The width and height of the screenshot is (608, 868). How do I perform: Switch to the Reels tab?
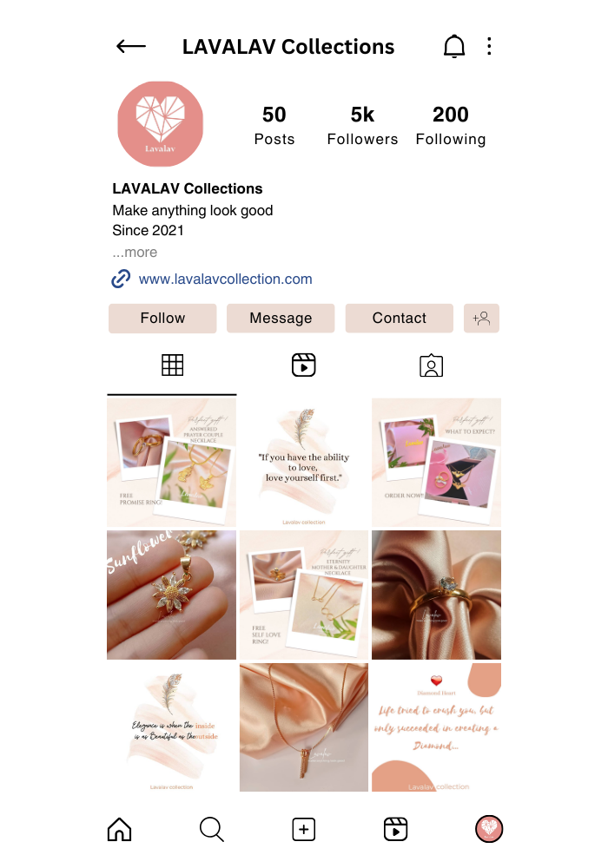303,365
